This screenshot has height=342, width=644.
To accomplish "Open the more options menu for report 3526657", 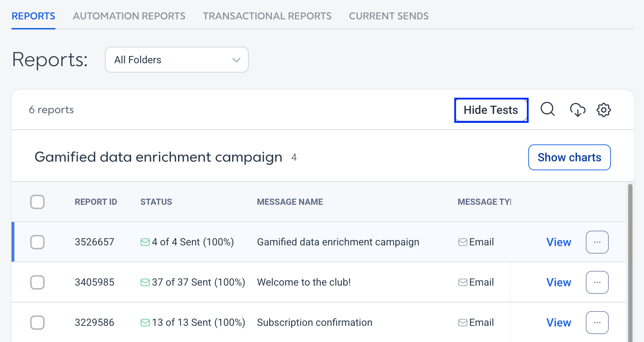I will click(597, 242).
